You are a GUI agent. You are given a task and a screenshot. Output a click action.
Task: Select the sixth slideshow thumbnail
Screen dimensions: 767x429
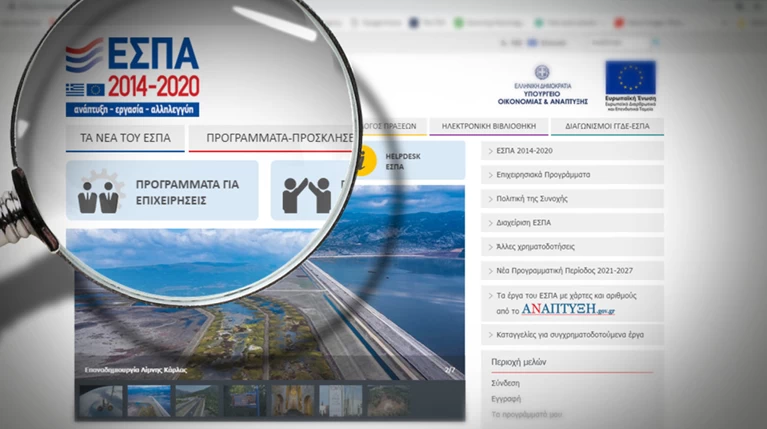[x=340, y=401]
